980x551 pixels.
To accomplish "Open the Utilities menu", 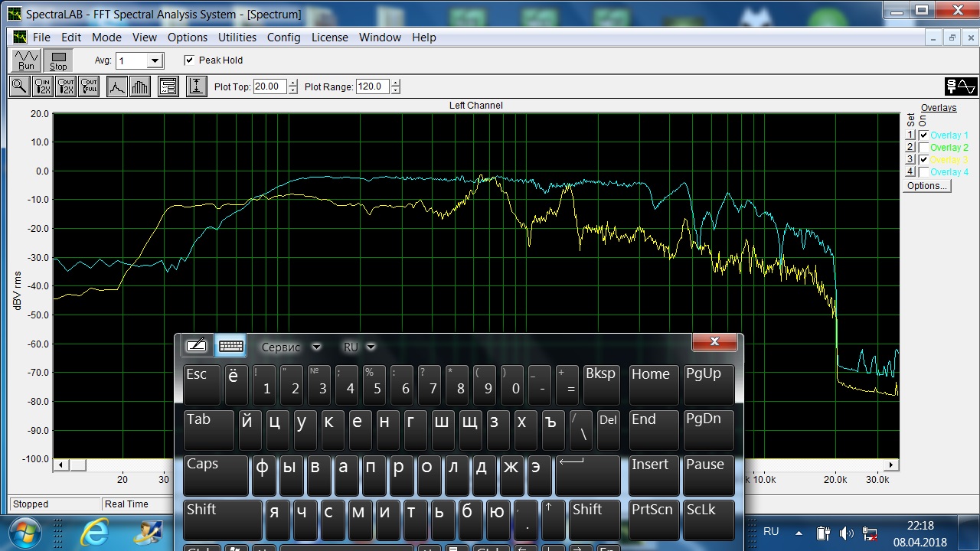I will point(237,37).
